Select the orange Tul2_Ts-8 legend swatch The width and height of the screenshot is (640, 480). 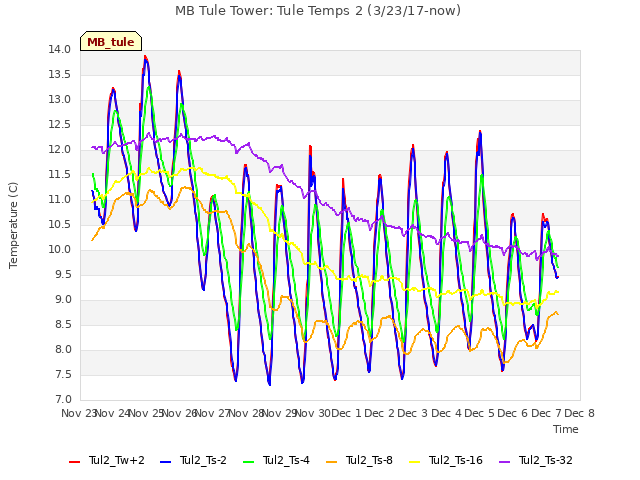[332, 461]
